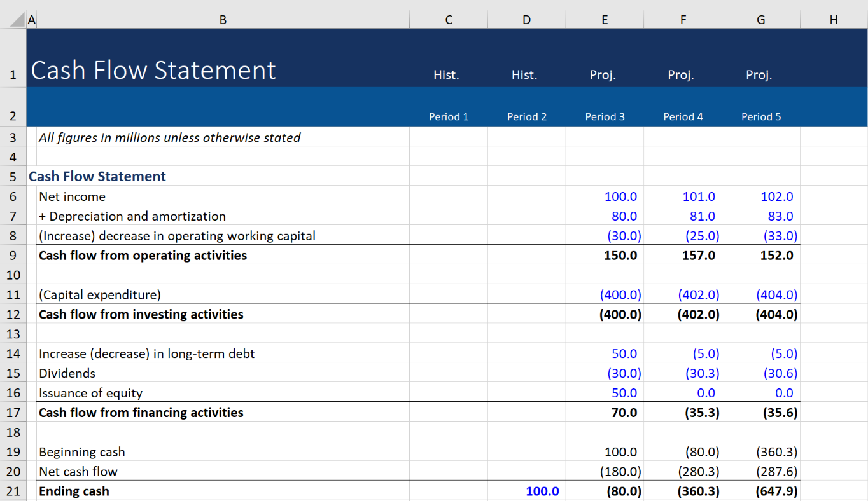868x501 pixels.
Task: Click 'Cash flow from operating activities' label
Action: click(x=143, y=256)
